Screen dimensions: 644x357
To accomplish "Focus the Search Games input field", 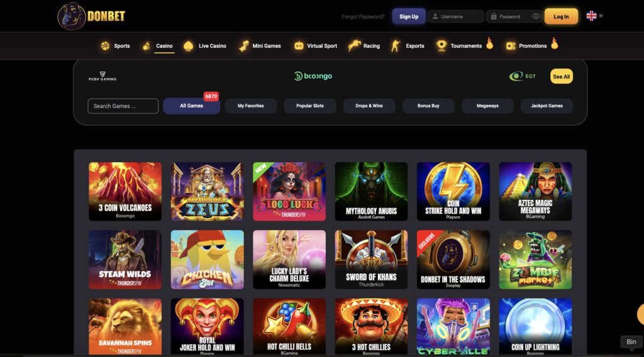I will [123, 106].
